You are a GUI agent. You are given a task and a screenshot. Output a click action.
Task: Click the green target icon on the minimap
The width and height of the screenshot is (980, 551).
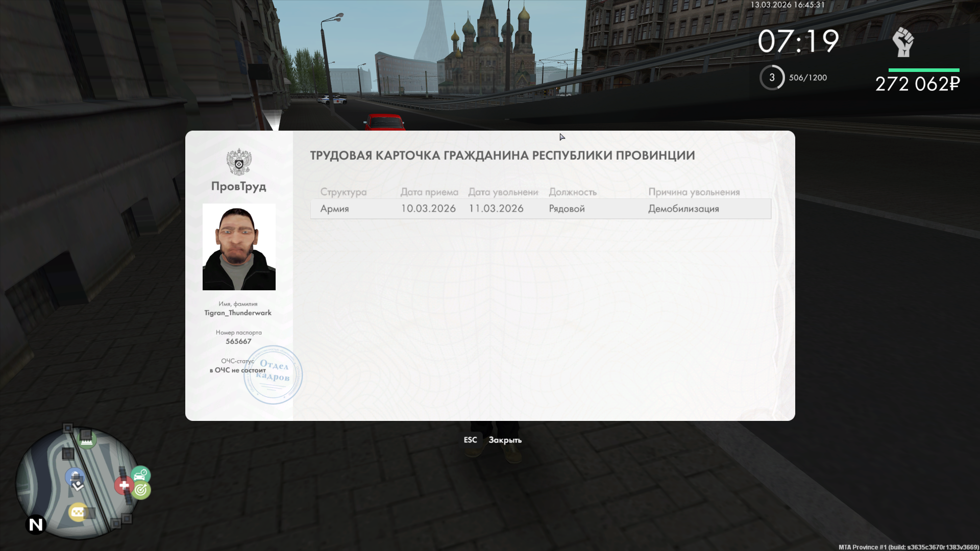[x=141, y=490]
